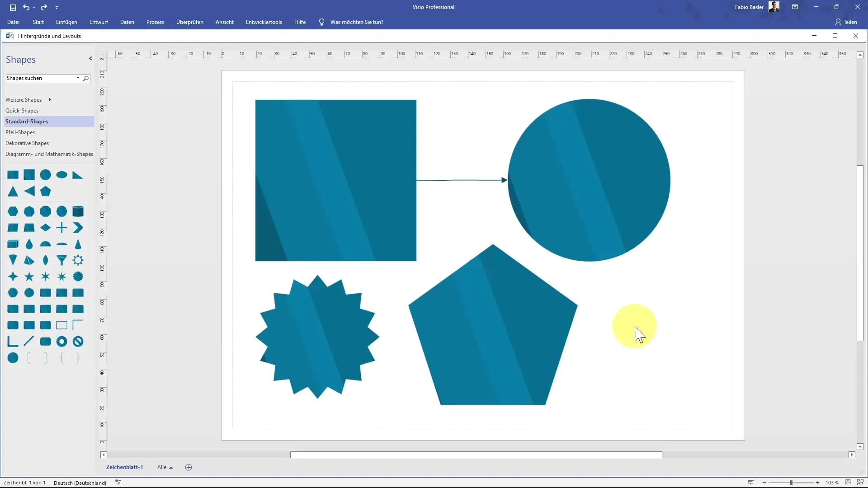Select the right curly brace shape
Viewport: 868px width, 488px height.
(x=78, y=358)
